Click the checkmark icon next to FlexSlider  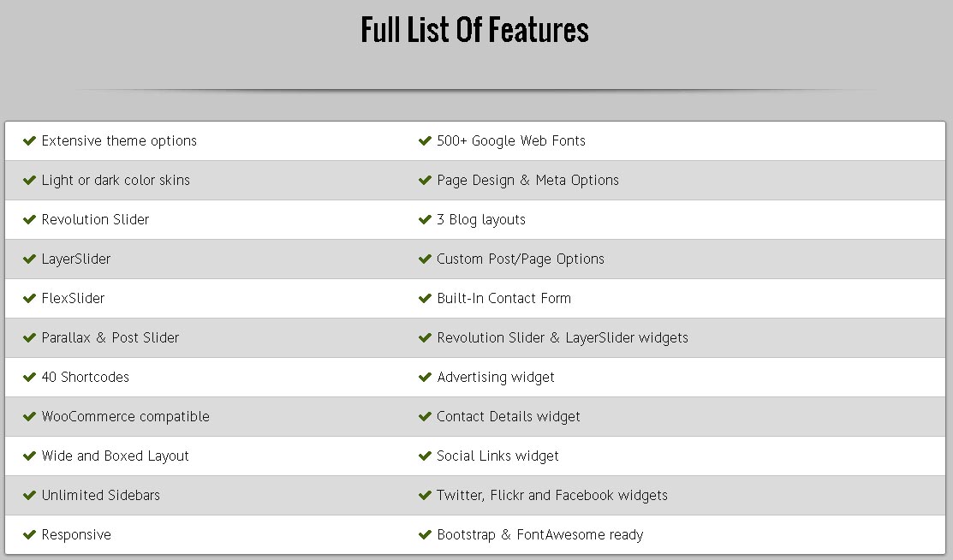coord(29,298)
